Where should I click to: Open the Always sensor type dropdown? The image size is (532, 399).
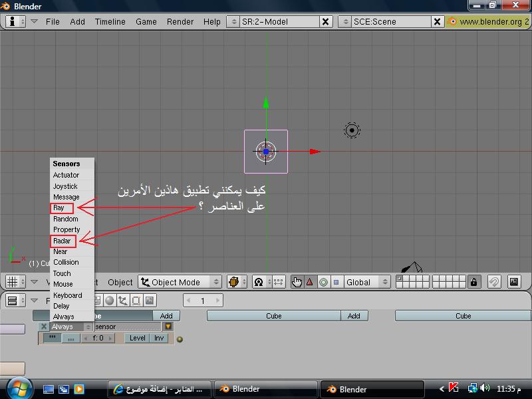71,327
